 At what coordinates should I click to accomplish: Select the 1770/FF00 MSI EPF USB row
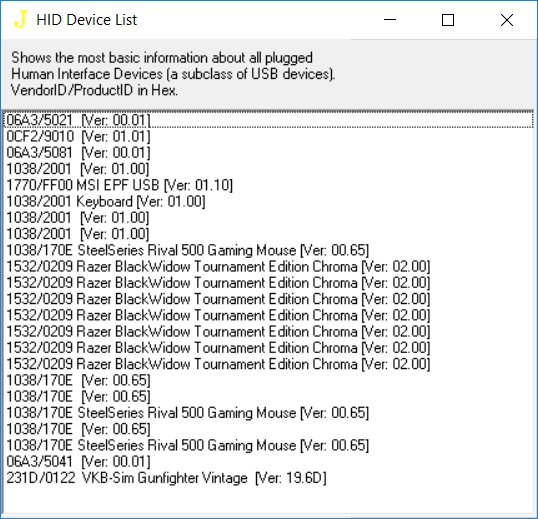click(x=269, y=185)
